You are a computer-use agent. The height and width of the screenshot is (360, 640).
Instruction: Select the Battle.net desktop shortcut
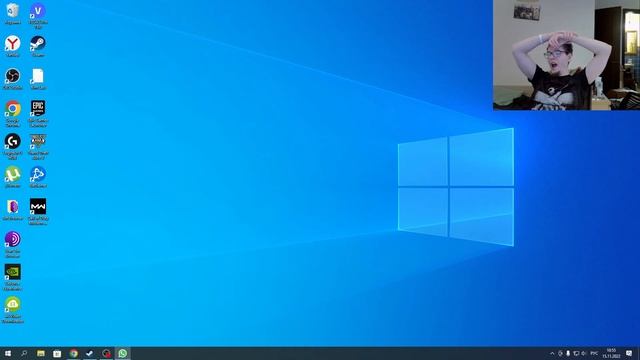click(38, 175)
